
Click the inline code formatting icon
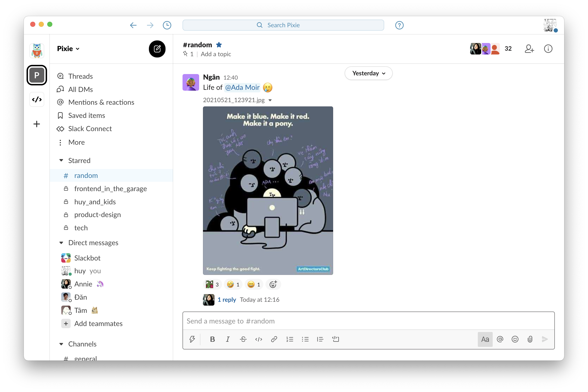click(x=259, y=339)
